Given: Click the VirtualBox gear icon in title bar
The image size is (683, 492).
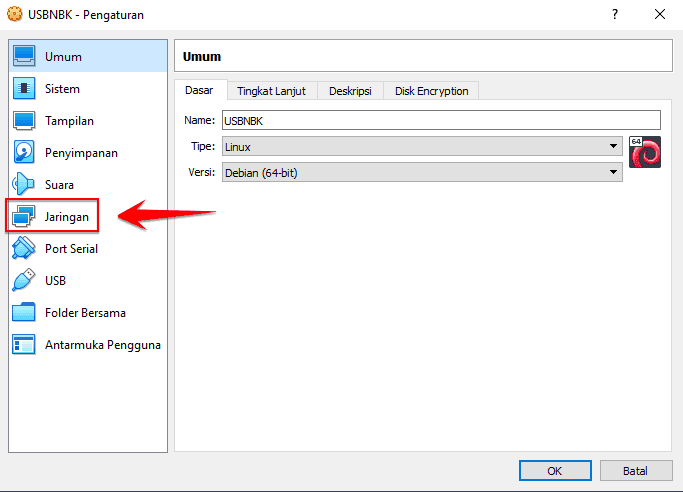Looking at the screenshot, I should 14,14.
